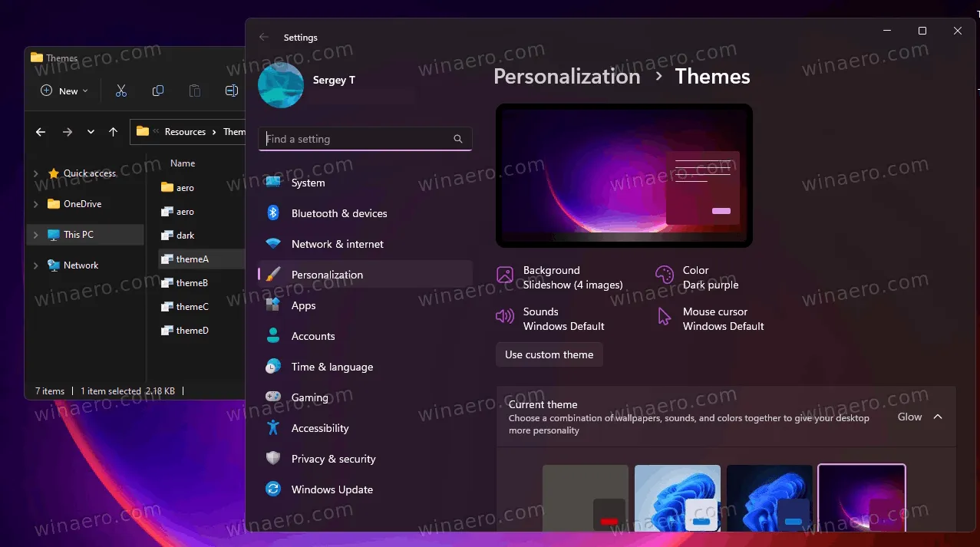This screenshot has width=980, height=547.
Task: Open Bluetooth & devices settings
Action: point(365,213)
